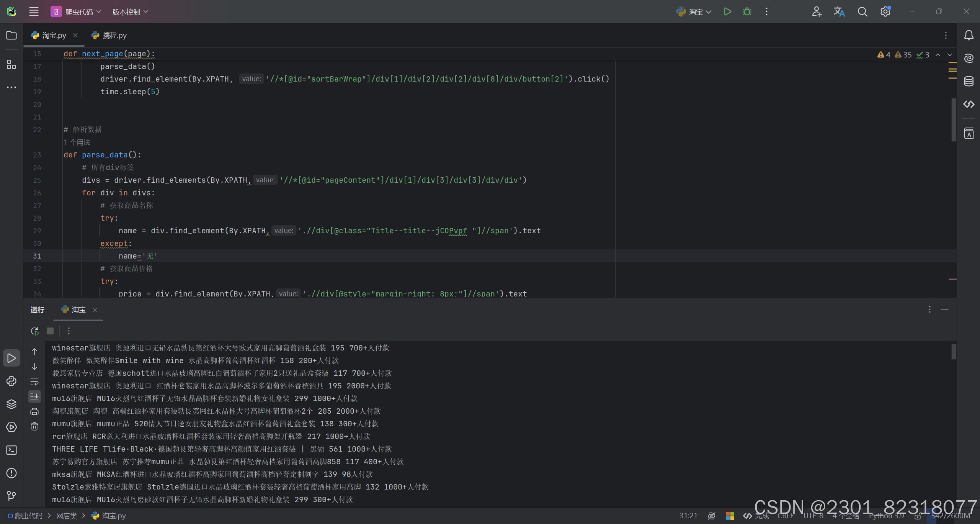
Task: Stop the running 淘宝 process
Action: tap(50, 331)
